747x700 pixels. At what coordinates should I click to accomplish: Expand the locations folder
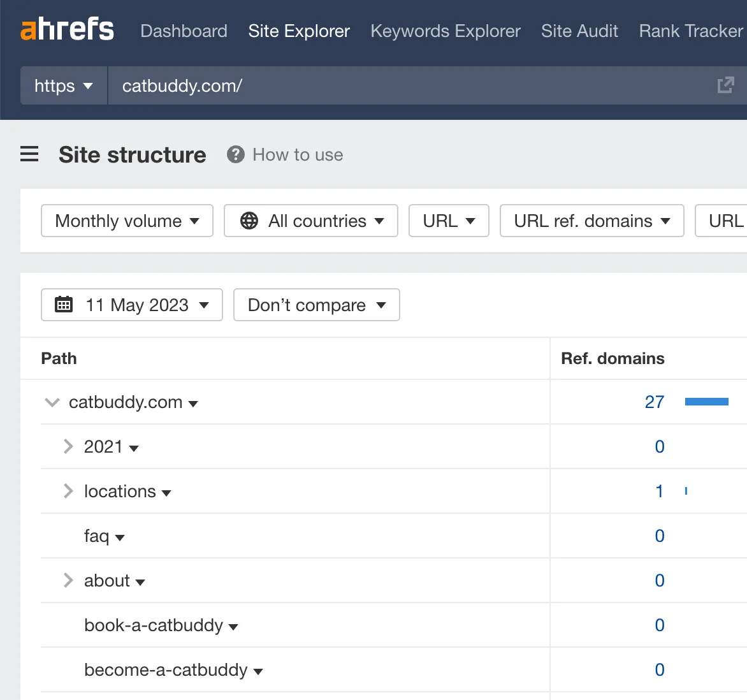tap(68, 491)
